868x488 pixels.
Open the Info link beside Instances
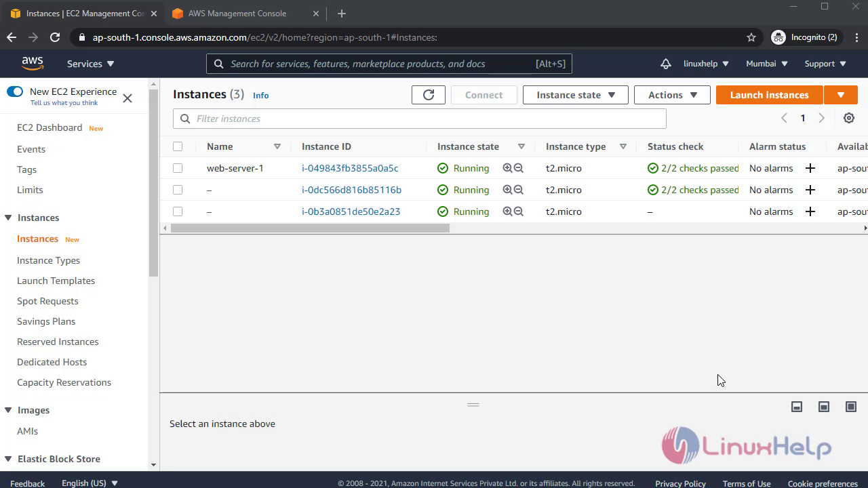point(261,96)
